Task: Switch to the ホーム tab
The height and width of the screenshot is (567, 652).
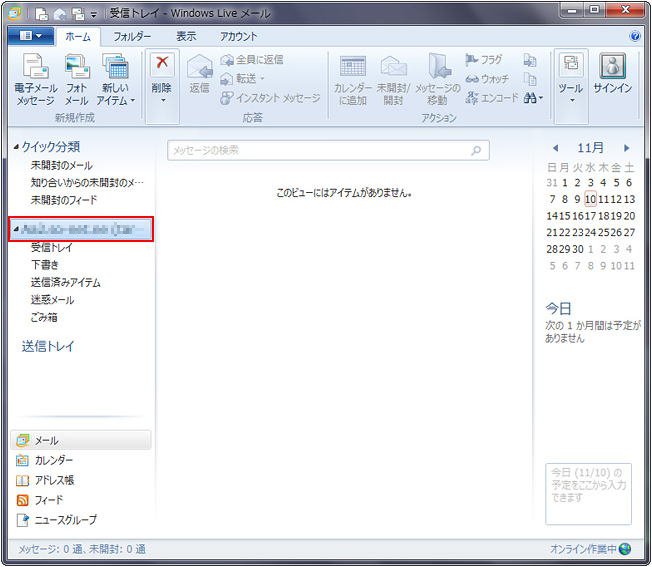Action: coord(78,37)
